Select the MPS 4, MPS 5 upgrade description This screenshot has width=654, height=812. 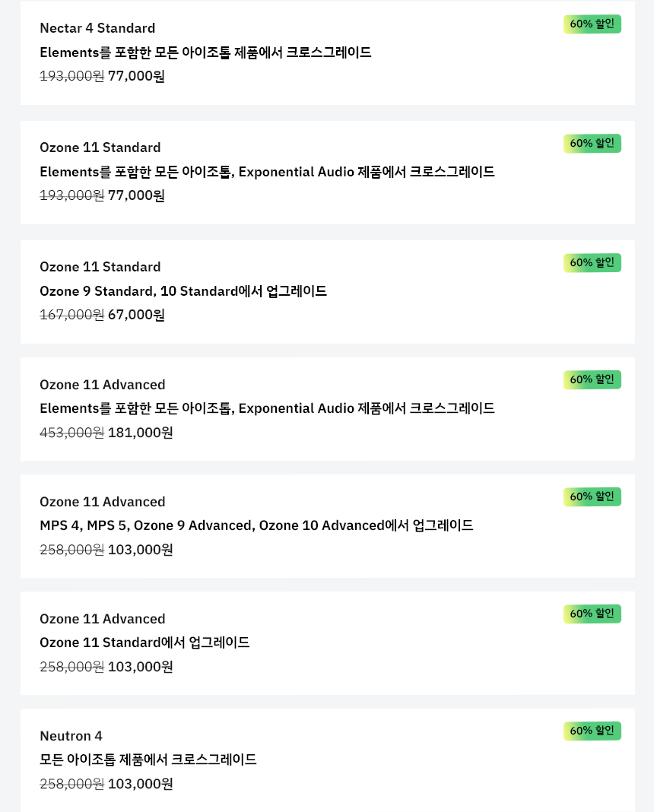coord(256,525)
